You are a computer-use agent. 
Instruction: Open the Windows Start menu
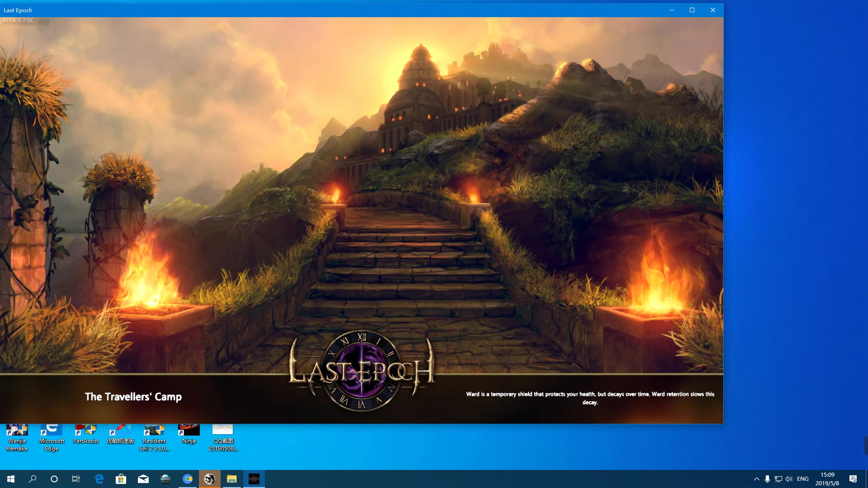[11, 479]
